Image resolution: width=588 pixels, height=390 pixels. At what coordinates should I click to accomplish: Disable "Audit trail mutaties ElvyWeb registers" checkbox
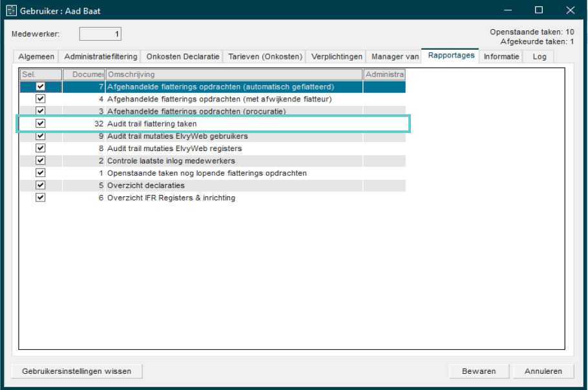(x=40, y=149)
